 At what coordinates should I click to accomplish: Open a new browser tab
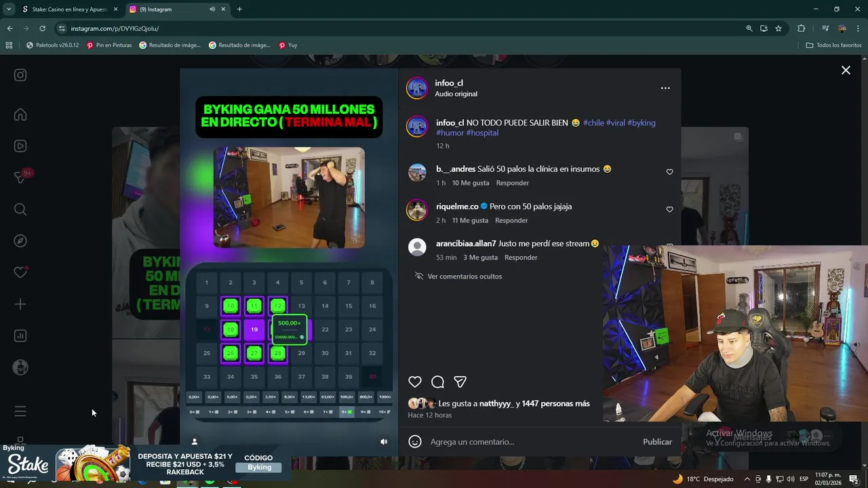[x=239, y=9]
